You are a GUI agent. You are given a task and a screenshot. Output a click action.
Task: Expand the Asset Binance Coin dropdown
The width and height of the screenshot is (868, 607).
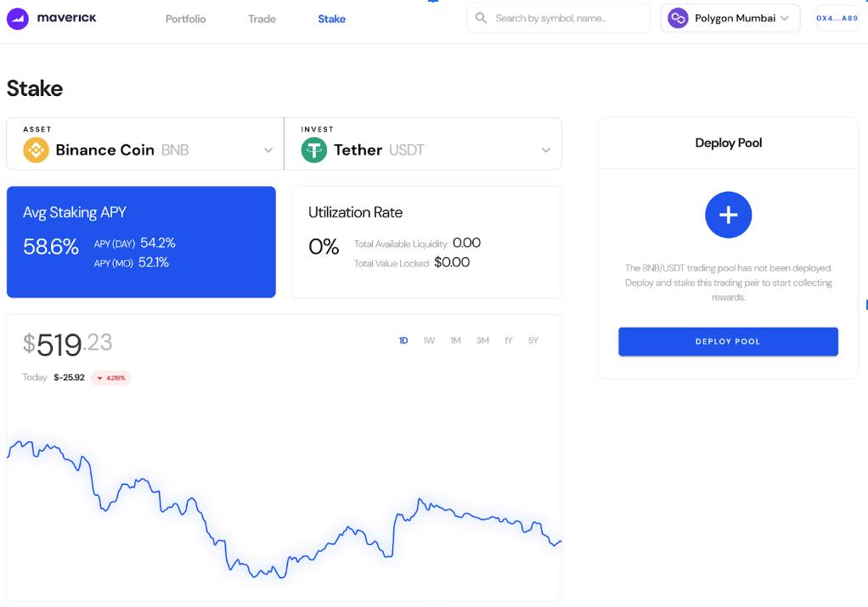(268, 150)
